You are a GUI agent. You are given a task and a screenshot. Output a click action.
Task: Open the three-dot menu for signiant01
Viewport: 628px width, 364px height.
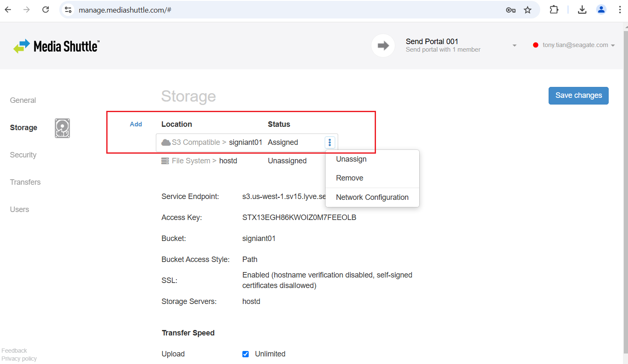tap(330, 142)
